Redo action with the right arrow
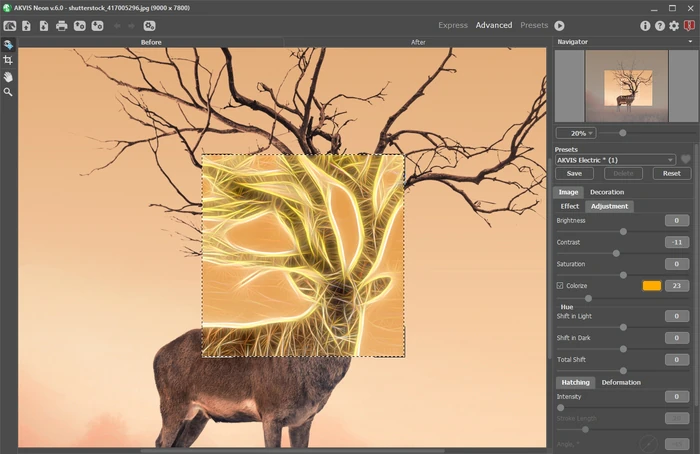 point(131,26)
